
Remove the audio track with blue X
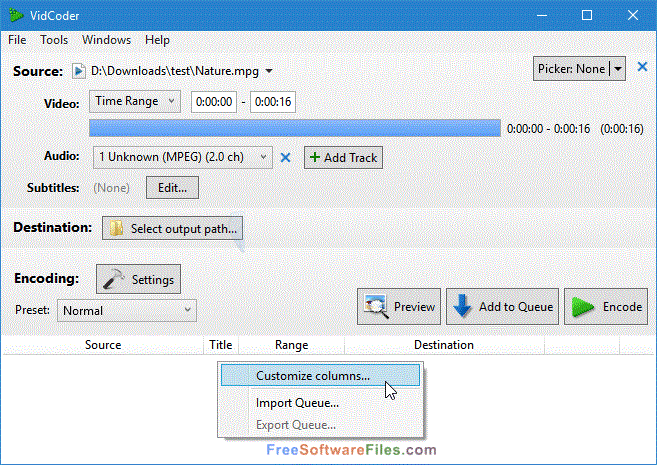coord(285,158)
